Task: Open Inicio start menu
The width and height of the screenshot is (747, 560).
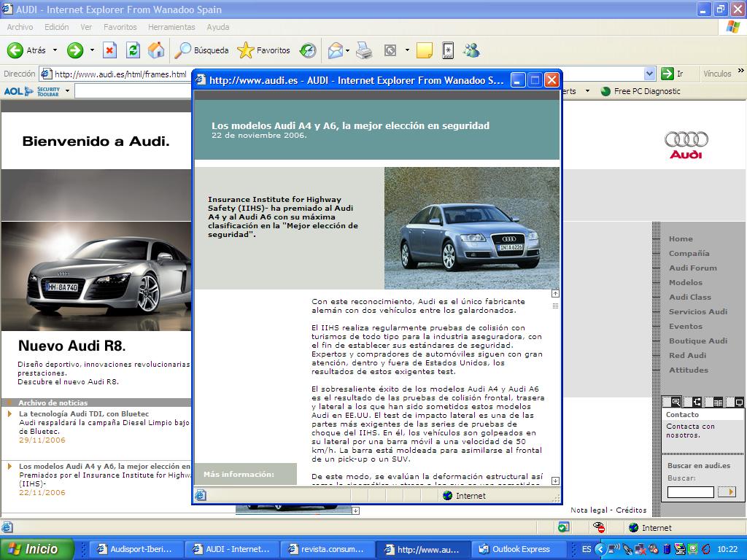Action: coord(37,549)
